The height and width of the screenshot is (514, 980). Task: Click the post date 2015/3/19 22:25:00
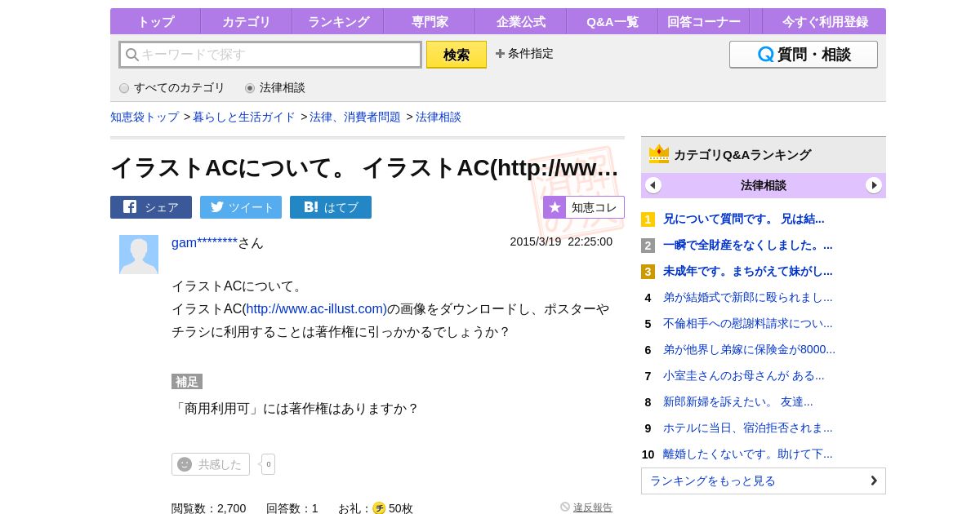pyautogui.click(x=561, y=241)
